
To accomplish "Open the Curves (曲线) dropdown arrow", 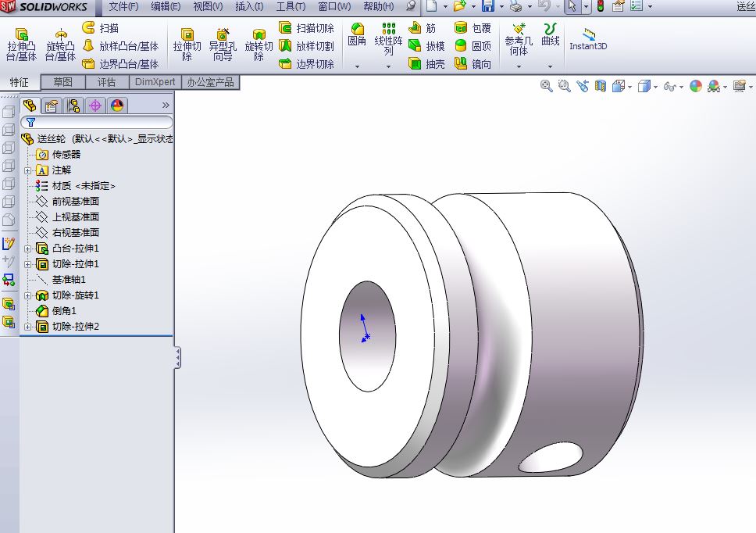I will 550,66.
